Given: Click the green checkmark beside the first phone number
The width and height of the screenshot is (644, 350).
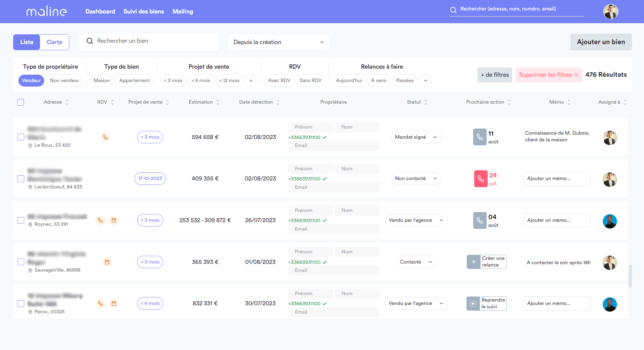Looking at the screenshot, I should click(325, 137).
